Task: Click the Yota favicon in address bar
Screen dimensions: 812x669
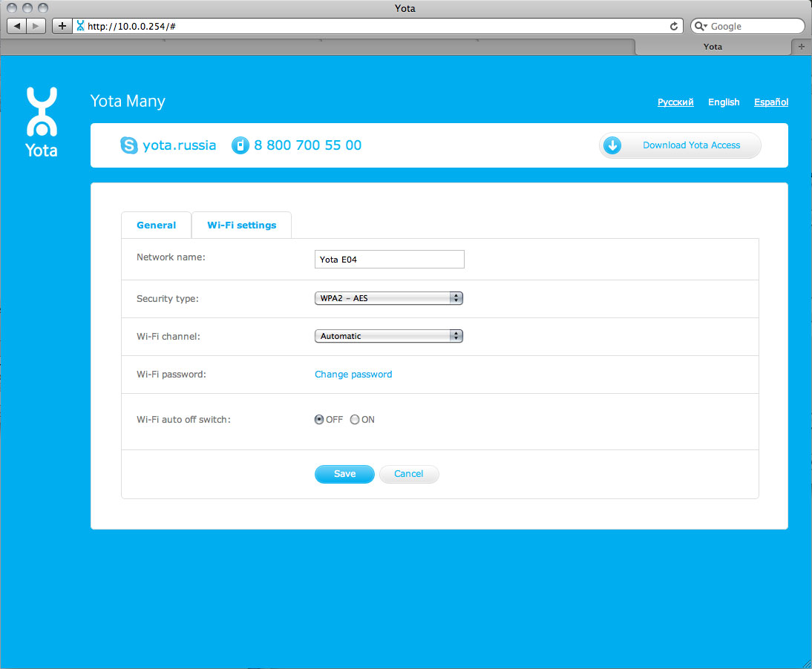Action: coord(80,26)
